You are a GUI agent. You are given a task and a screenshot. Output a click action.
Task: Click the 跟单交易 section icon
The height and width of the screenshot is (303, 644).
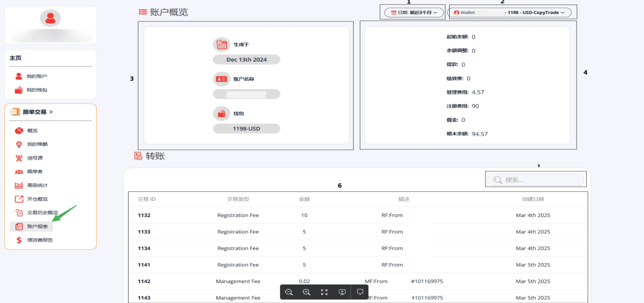(15, 112)
